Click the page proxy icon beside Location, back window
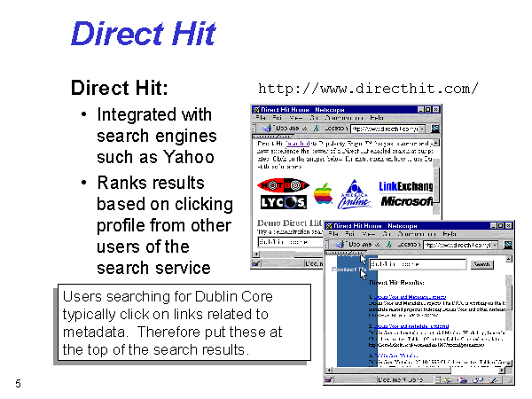This screenshot has width=532, height=399. click(317, 129)
